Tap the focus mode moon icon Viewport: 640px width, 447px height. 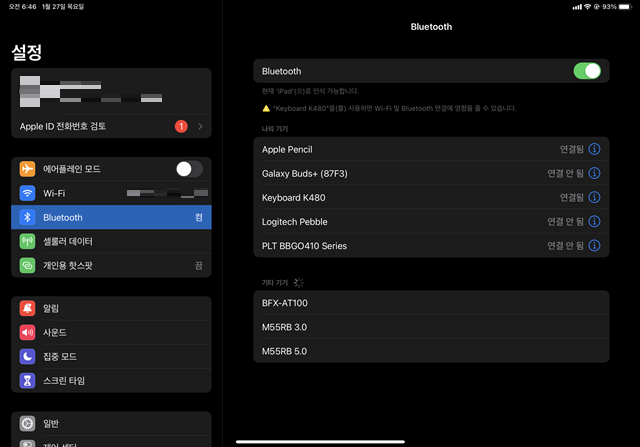point(27,356)
